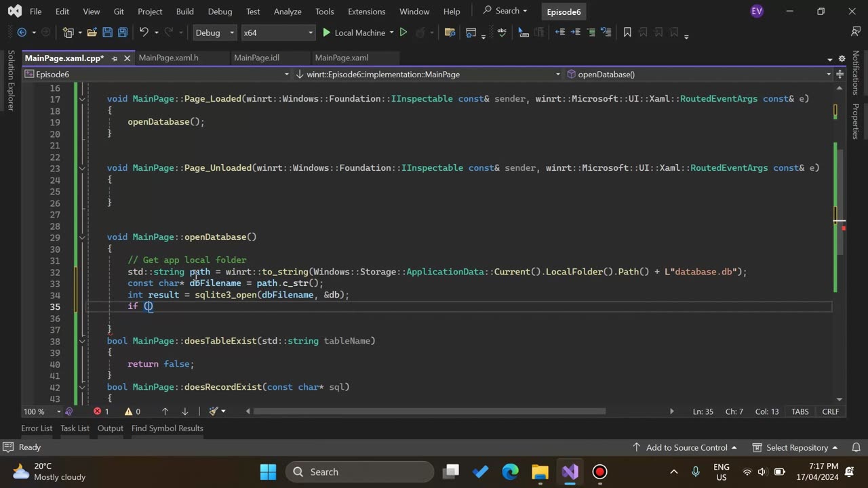This screenshot has height=488, width=868.
Task: Toggle bookmark on current line
Action: [627, 33]
